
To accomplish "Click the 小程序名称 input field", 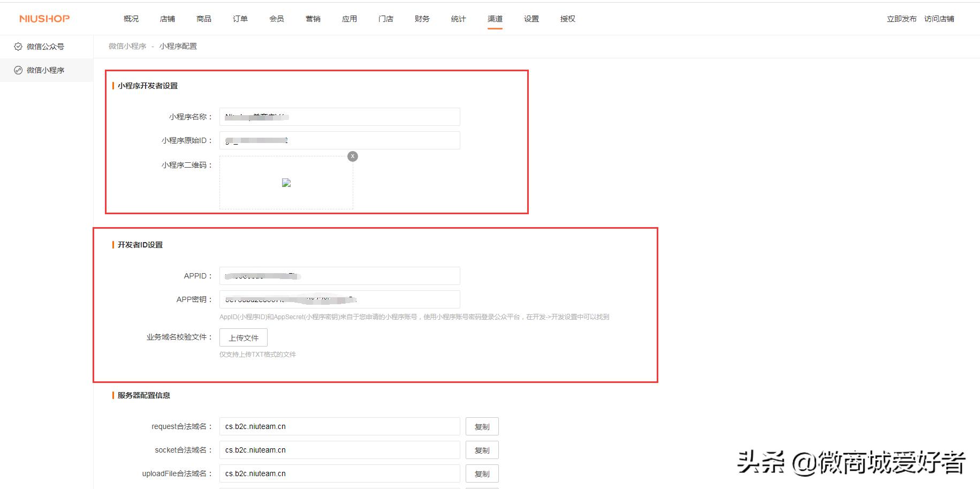I will pyautogui.click(x=339, y=116).
